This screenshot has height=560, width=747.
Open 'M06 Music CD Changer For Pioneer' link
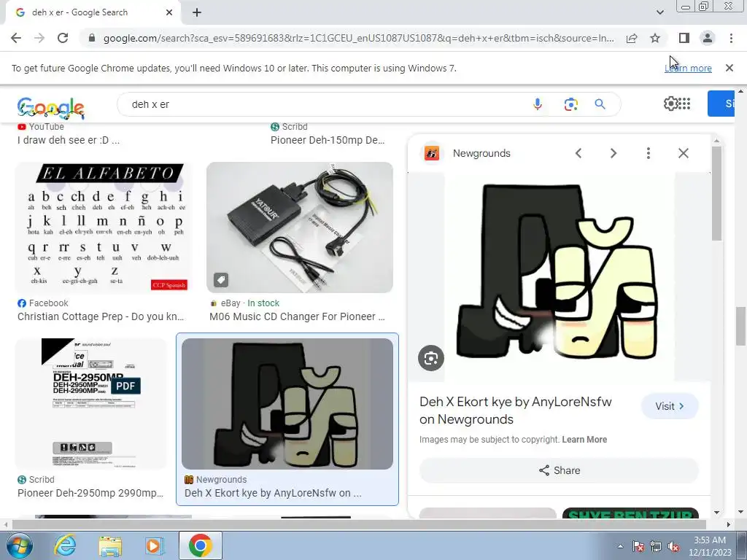point(298,316)
